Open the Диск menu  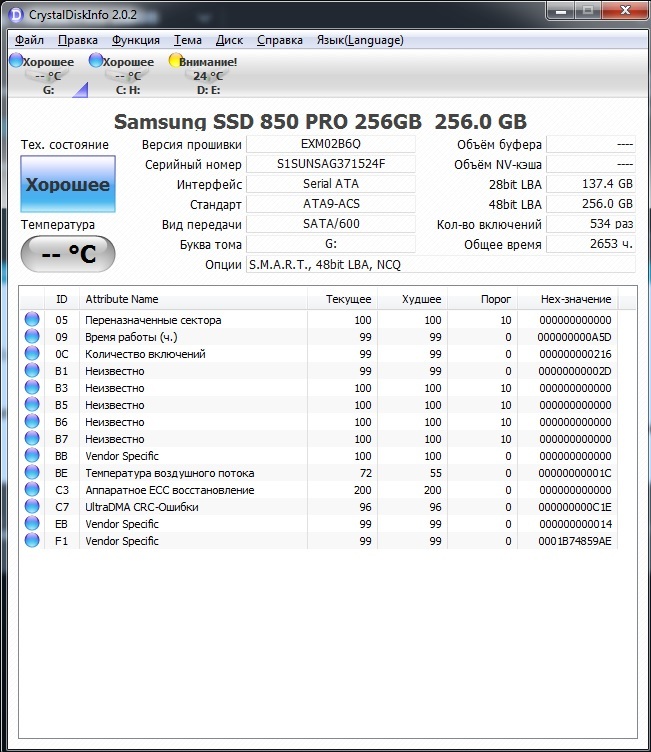(229, 40)
